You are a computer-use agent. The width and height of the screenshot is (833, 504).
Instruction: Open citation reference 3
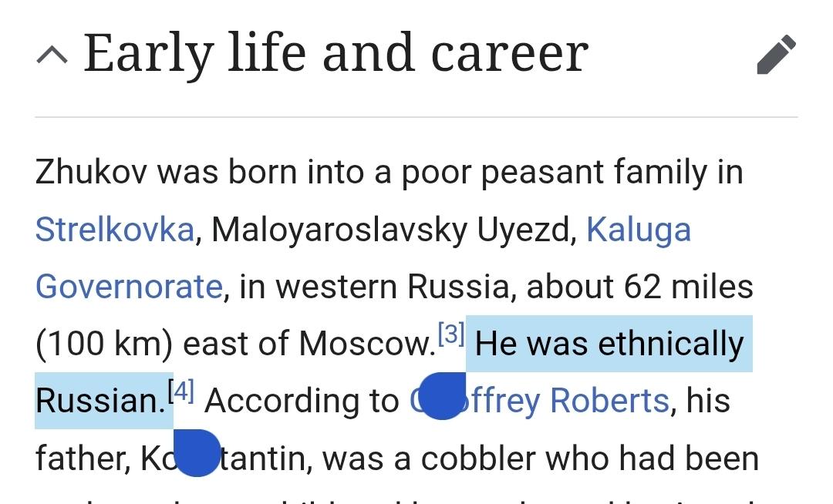point(450,335)
